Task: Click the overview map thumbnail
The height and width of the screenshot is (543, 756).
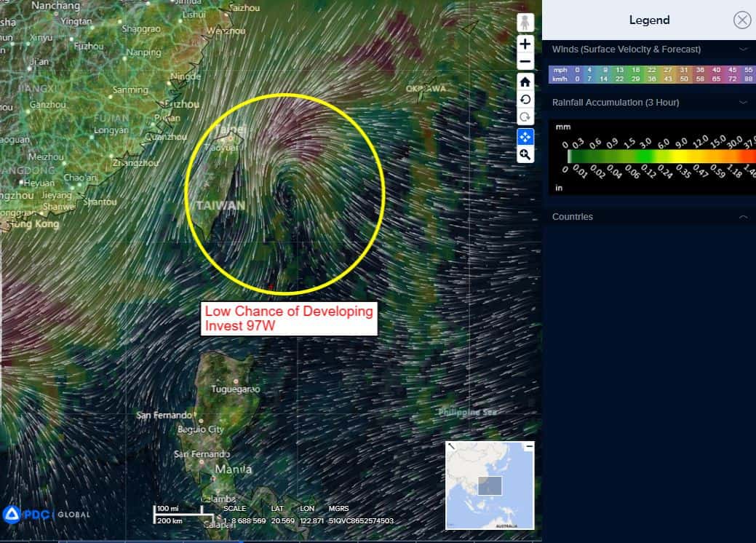Action: [x=490, y=485]
